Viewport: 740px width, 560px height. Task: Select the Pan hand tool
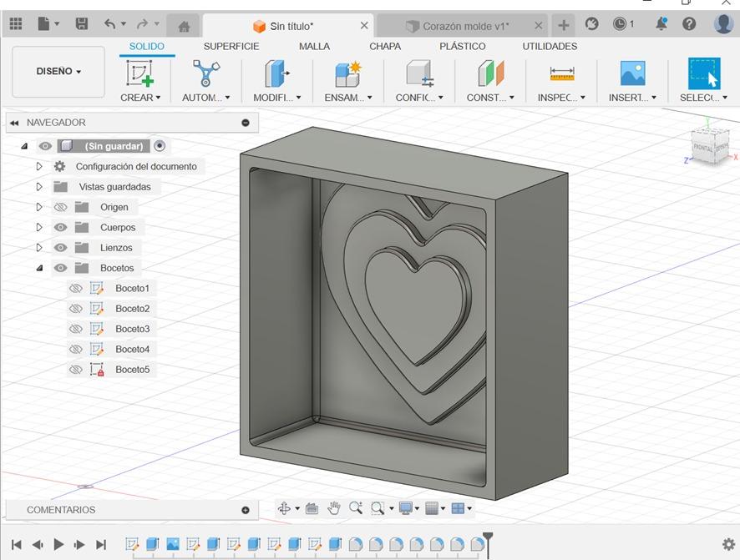pos(333,508)
